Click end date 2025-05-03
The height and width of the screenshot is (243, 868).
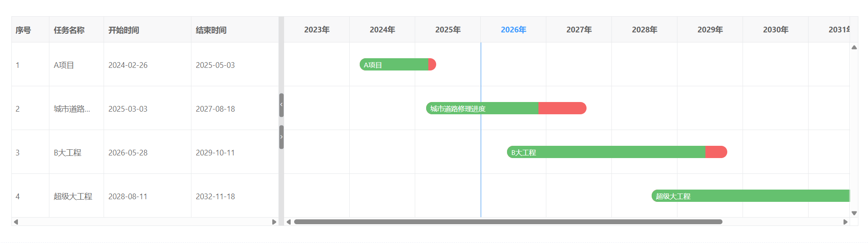[x=215, y=65]
